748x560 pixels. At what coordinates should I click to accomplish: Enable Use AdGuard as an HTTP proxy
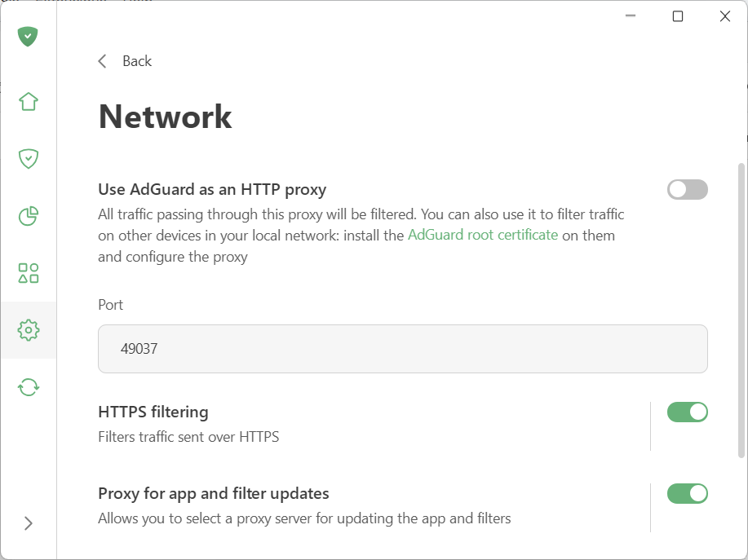tap(687, 189)
